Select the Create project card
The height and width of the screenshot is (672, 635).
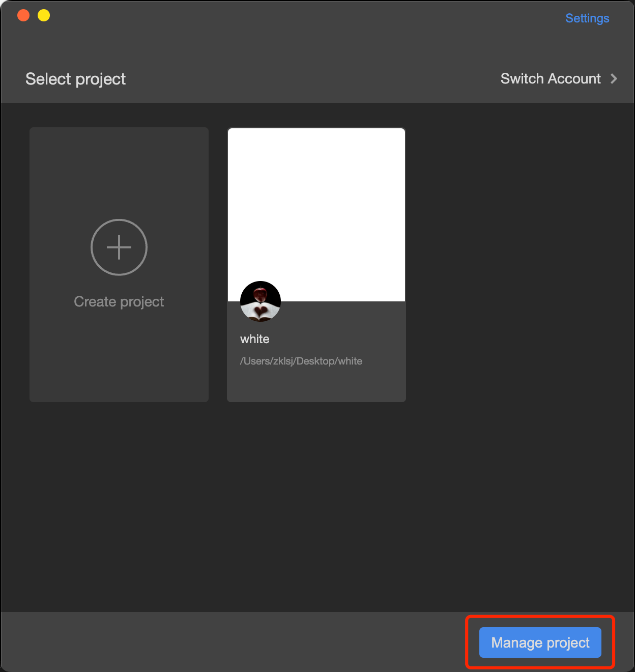119,356
